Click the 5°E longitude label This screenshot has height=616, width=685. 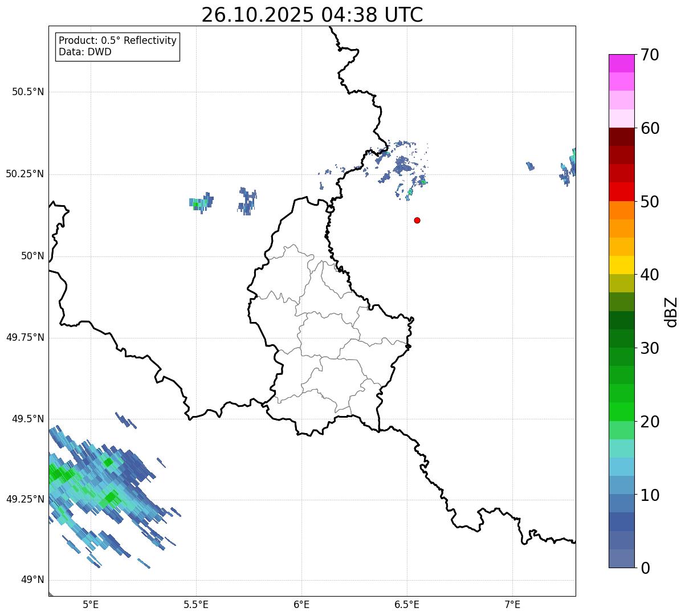coord(91,604)
